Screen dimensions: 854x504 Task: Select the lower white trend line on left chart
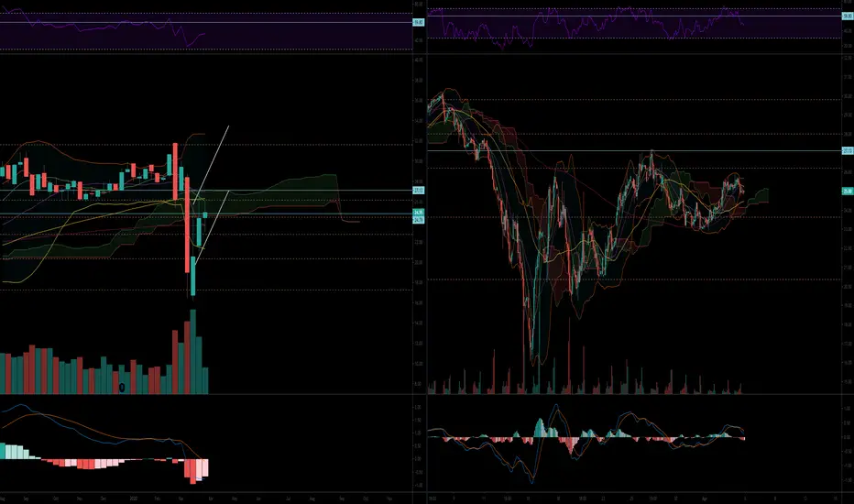pyautogui.click(x=212, y=227)
